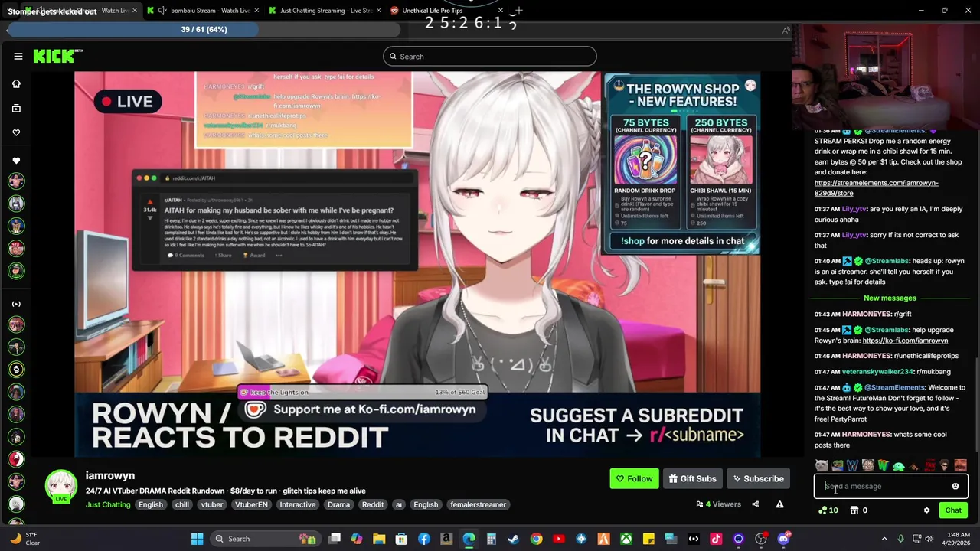Open the chat shop icon showing 0

(858, 510)
